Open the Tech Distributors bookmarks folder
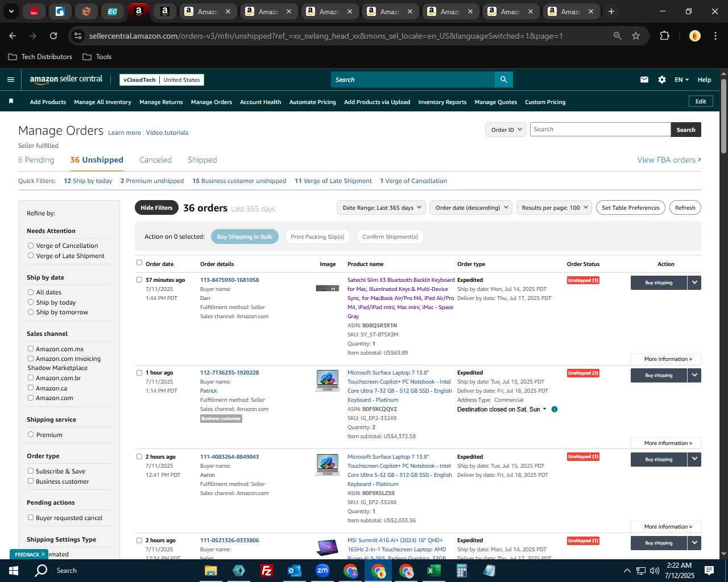The height and width of the screenshot is (582, 728). [40, 57]
